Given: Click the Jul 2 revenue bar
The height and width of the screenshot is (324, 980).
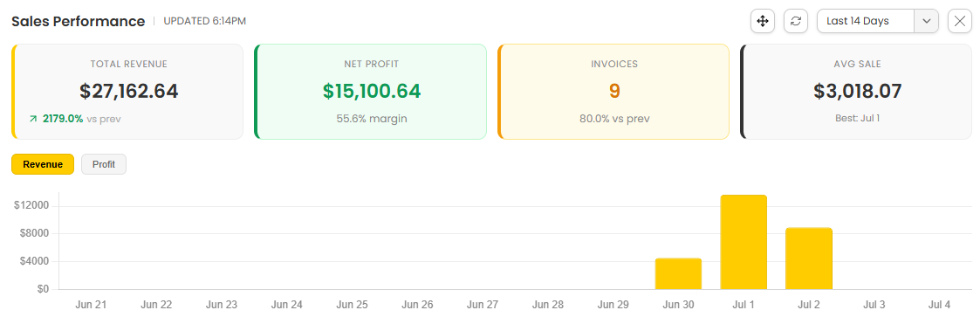Looking at the screenshot, I should [809, 259].
